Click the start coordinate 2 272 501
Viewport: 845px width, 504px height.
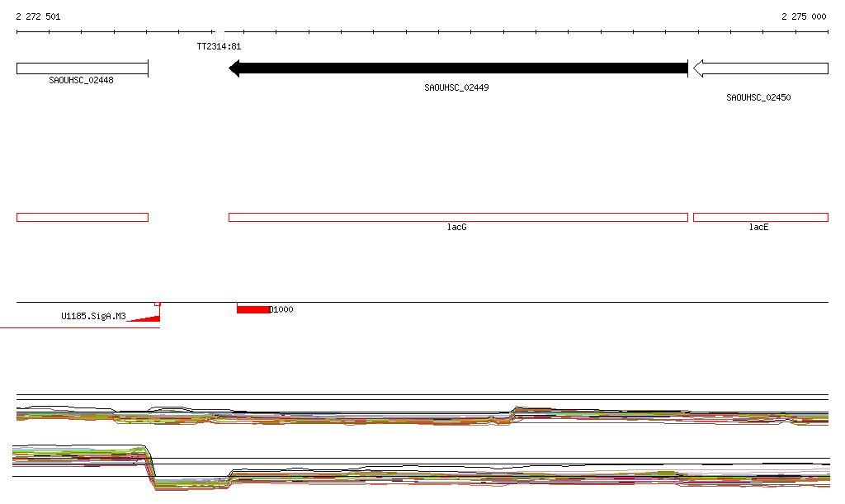(x=38, y=16)
